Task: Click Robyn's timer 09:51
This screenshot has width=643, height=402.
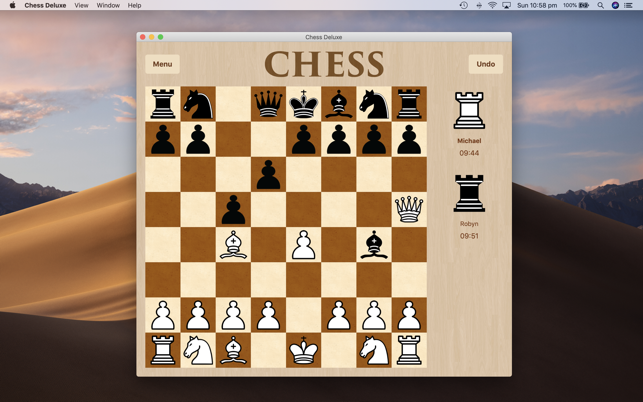Action: click(x=469, y=236)
